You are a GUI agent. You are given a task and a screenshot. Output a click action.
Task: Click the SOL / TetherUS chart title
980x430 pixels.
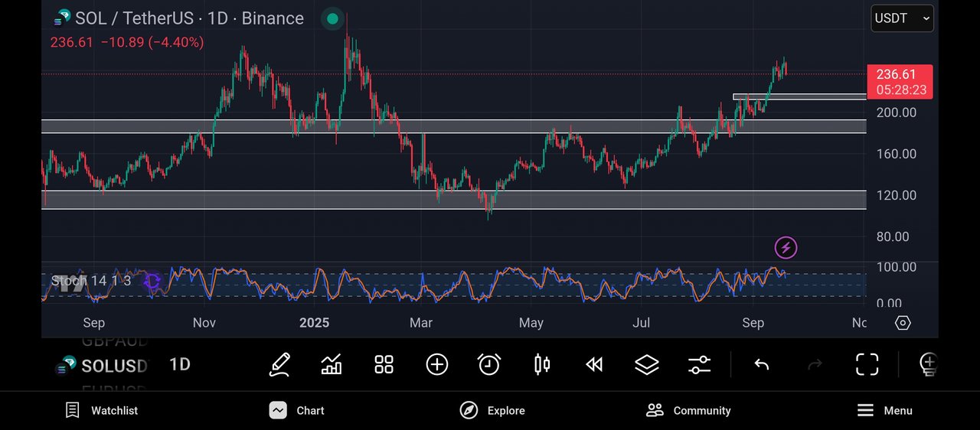click(x=189, y=18)
